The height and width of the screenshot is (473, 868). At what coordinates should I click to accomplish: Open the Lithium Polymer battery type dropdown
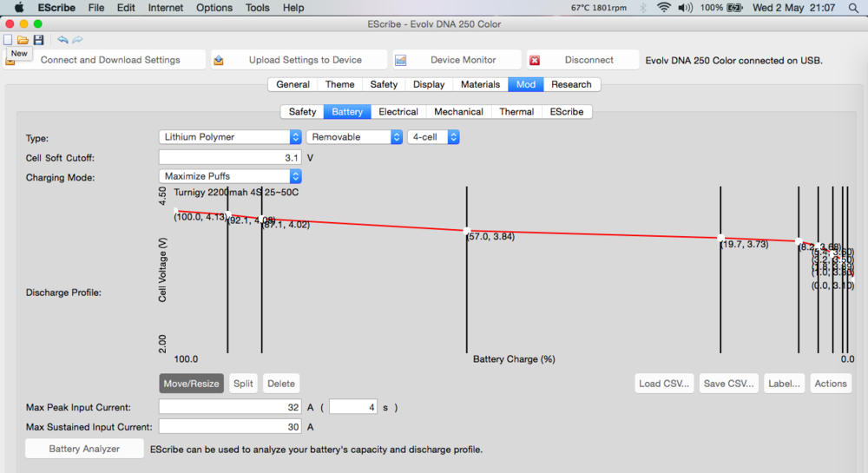(230, 137)
